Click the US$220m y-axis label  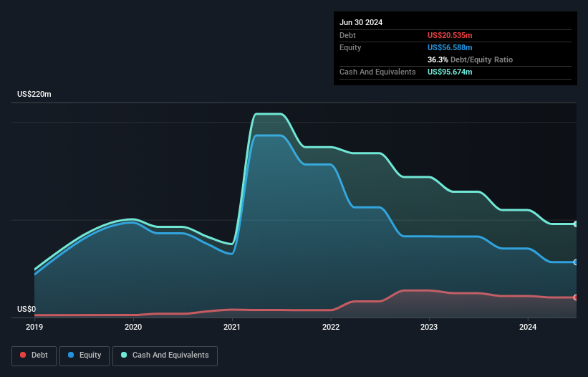34,94
